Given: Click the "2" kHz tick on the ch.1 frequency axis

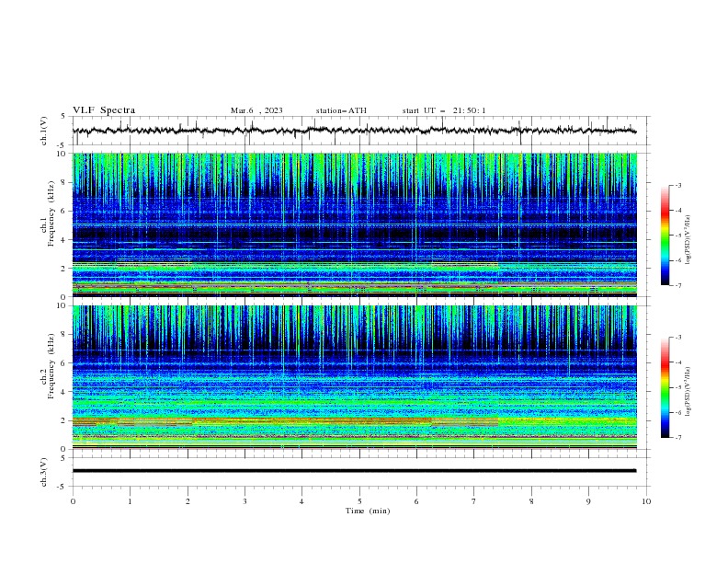Looking at the screenshot, I should pos(63,269).
